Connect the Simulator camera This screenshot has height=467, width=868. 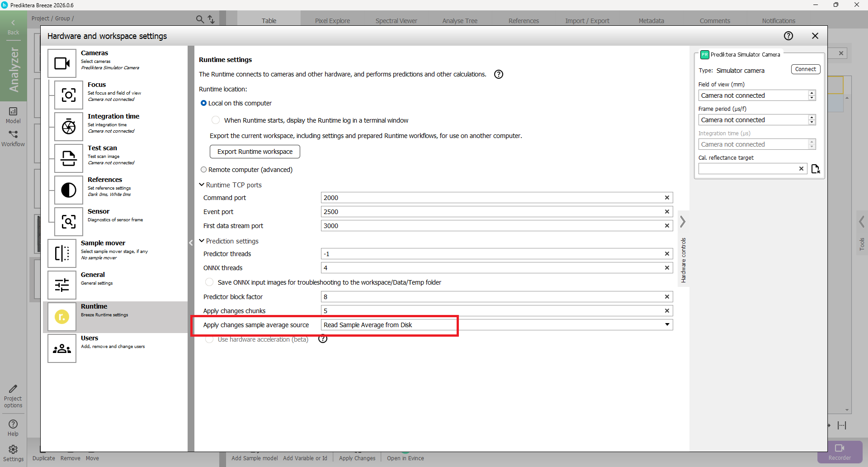[806, 69]
